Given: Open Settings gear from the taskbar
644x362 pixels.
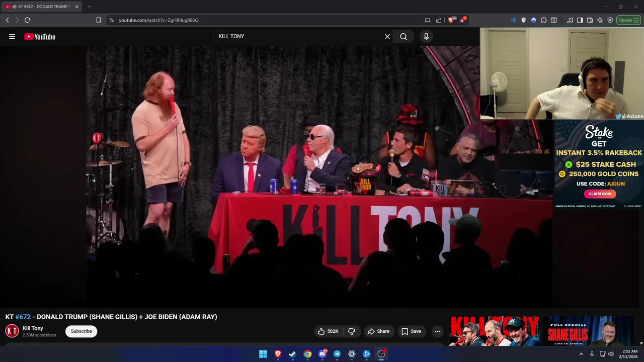Looking at the screenshot, I should point(352,354).
